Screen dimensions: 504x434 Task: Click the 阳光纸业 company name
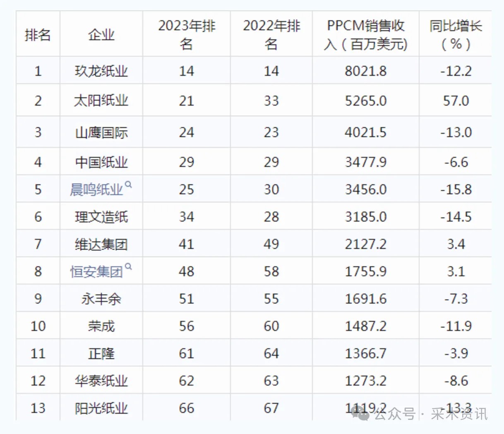click(101, 407)
